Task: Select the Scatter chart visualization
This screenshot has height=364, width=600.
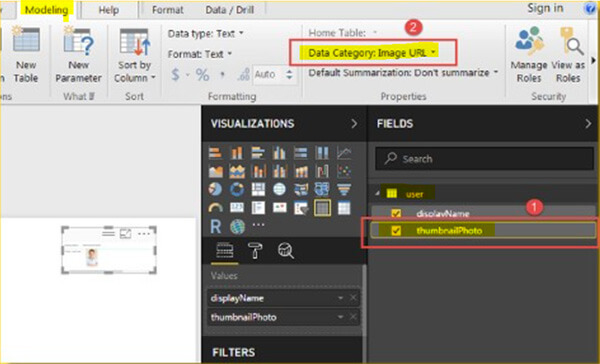Action: point(344,171)
